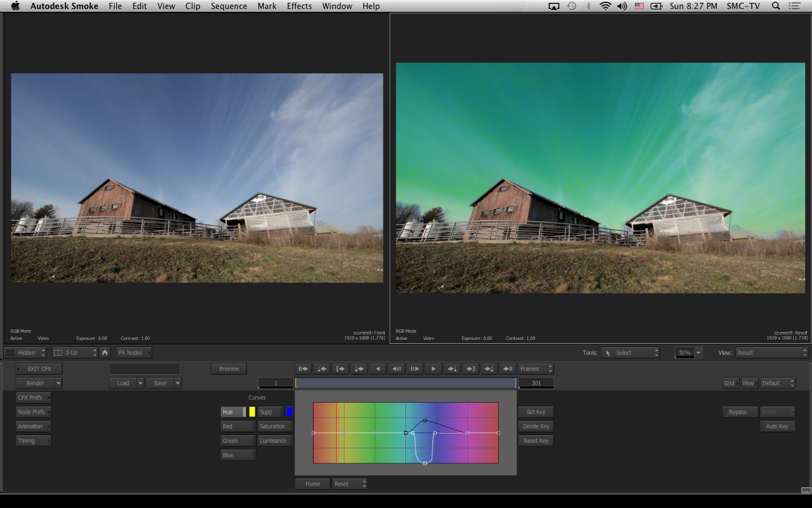Expand the View Result dropdown
This screenshot has height=508, width=812.
(x=771, y=353)
